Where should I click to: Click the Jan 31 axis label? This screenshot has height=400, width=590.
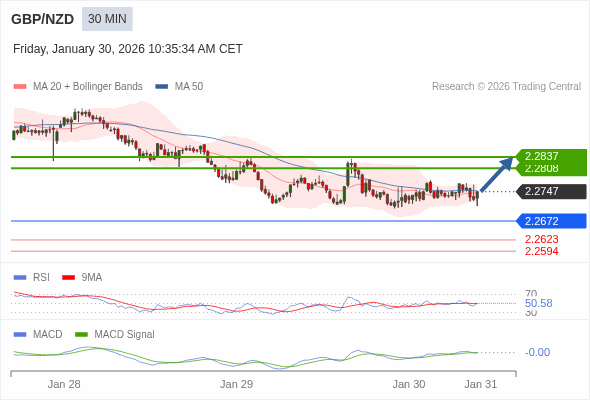point(481,384)
